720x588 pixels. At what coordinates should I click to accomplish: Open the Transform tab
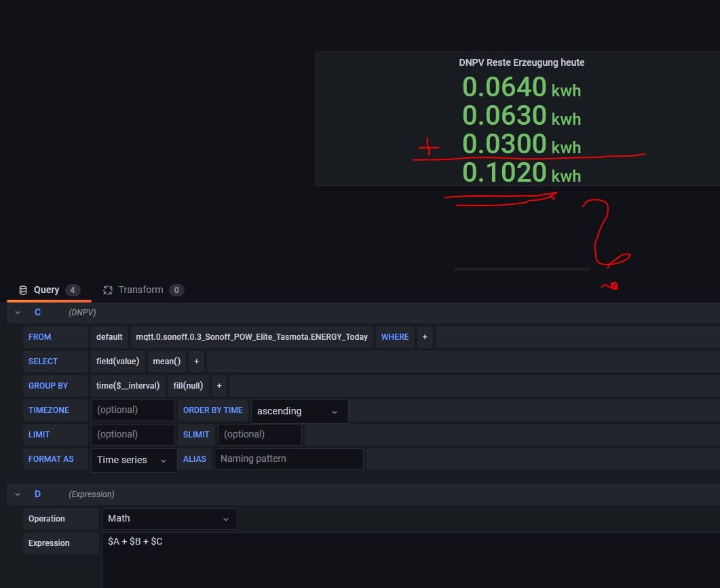coord(140,290)
